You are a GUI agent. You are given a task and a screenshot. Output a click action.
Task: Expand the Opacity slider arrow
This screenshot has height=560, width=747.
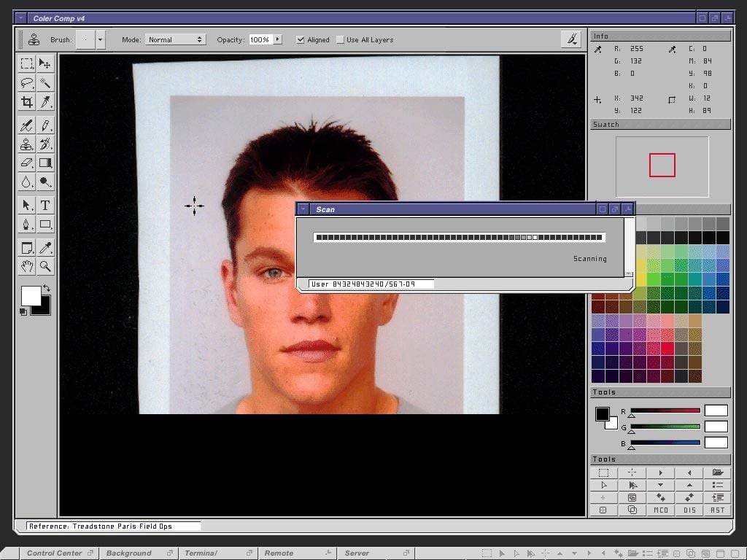point(277,40)
